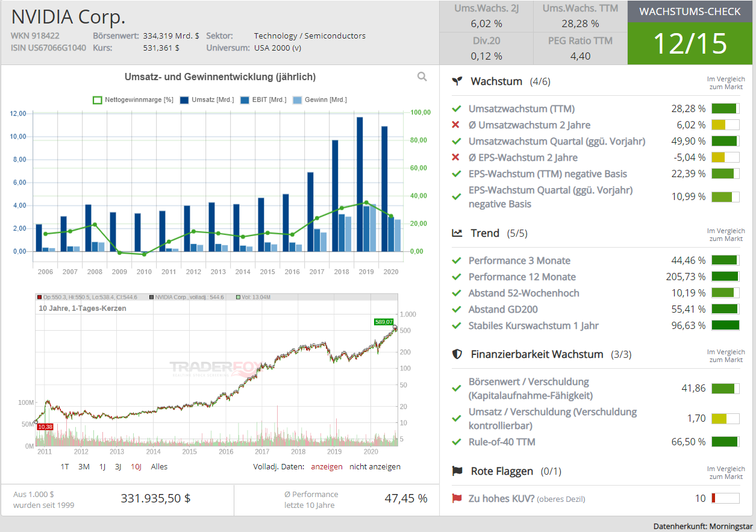Click the 205,73 % Performance 12 Monate value
Screen dimensions: 756x532
point(685,277)
